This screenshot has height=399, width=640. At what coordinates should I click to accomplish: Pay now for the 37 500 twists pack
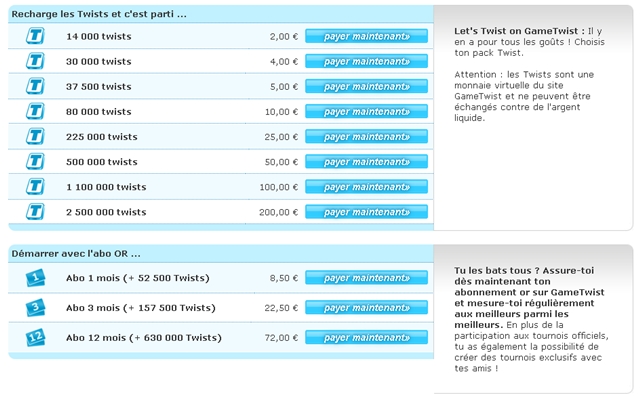(x=367, y=86)
